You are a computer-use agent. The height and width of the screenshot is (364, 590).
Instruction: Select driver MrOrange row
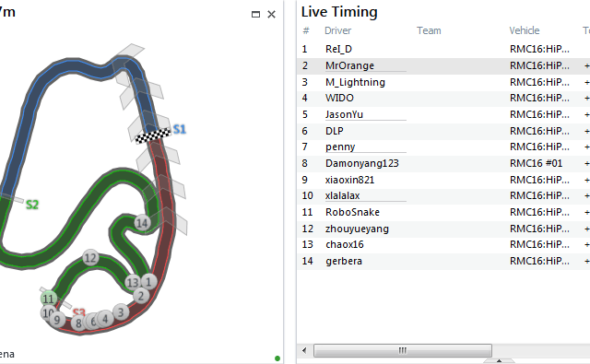[443, 65]
